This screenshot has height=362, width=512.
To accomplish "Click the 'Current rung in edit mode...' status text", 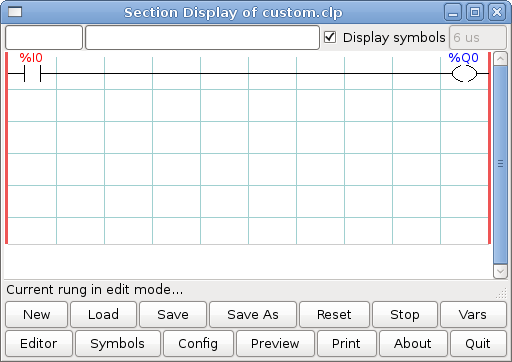I will pos(95,289).
